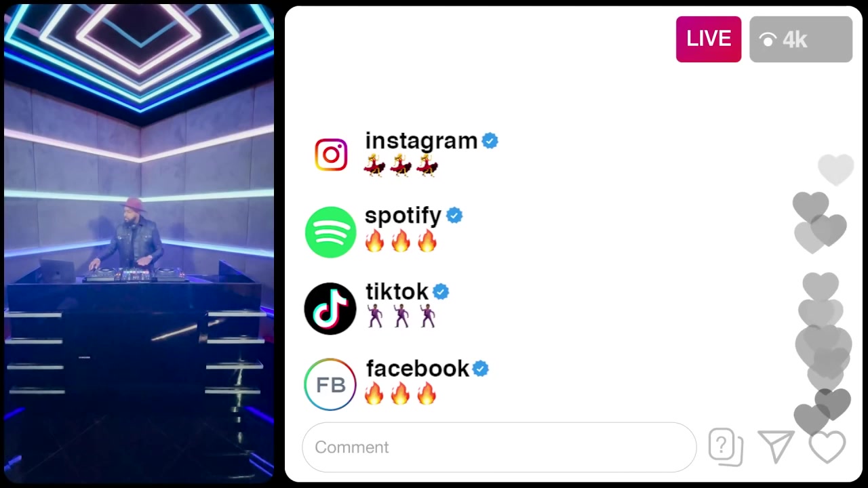
Task: Tap the TikTok profile icon
Action: [330, 309]
